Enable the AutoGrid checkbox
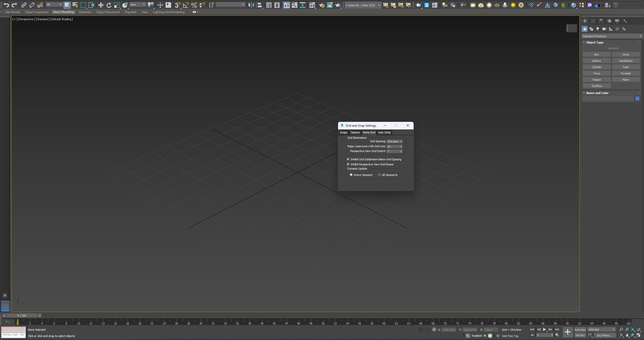The height and width of the screenshot is (340, 644). [605, 48]
